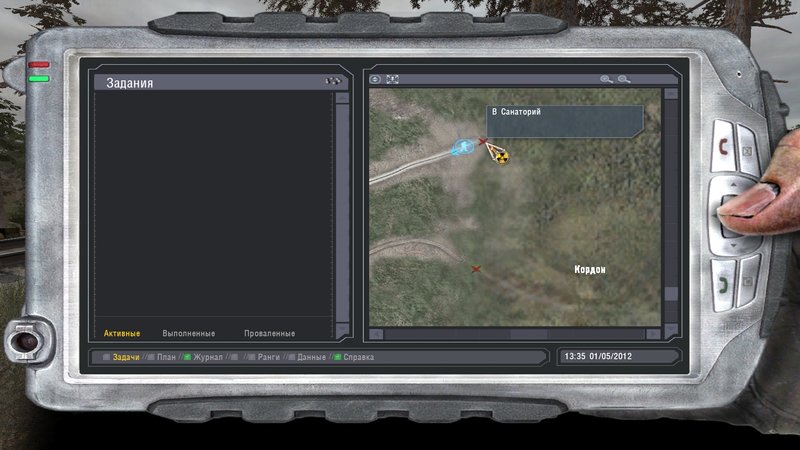Click the small icon right of the Задания header
Screen dimensions: 800x450
[x=333, y=82]
